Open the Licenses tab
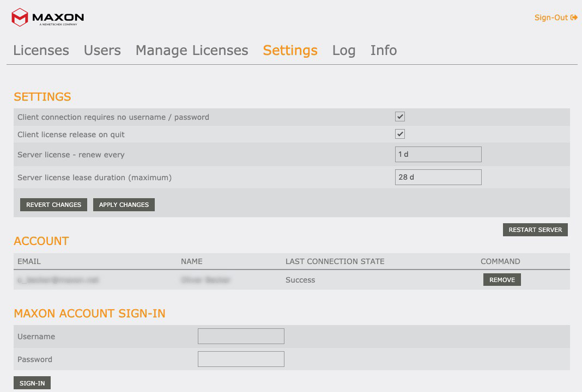582x392 pixels. point(41,51)
